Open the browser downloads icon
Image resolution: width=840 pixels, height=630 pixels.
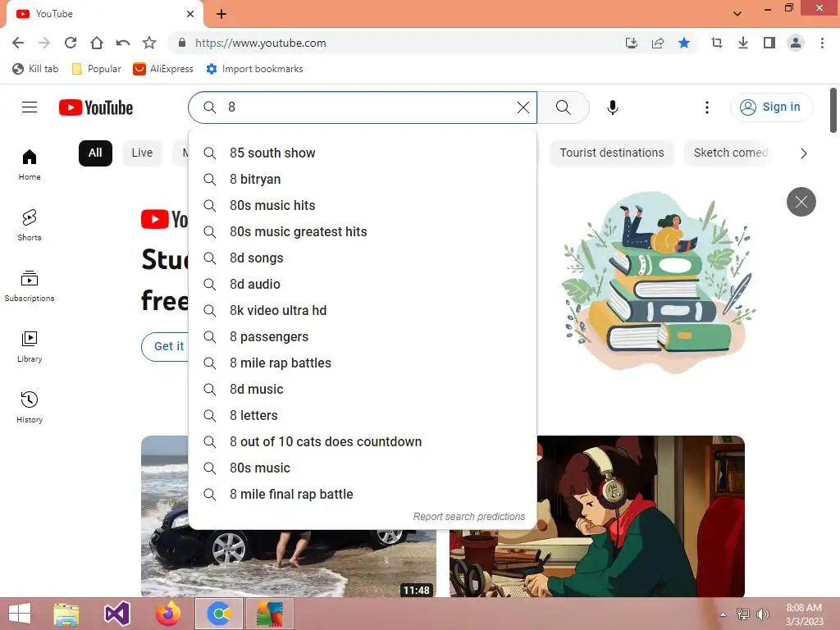click(743, 43)
